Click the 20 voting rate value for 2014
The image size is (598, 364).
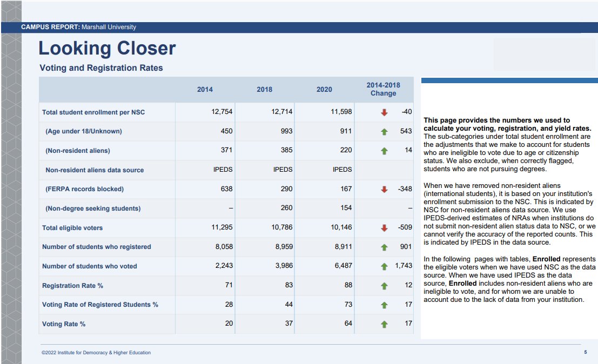(229, 323)
